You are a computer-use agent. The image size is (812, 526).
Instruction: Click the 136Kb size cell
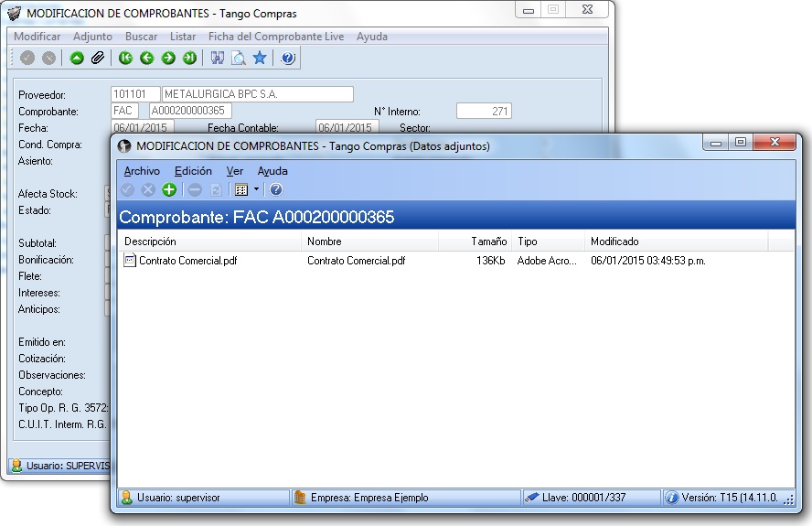coord(491,261)
